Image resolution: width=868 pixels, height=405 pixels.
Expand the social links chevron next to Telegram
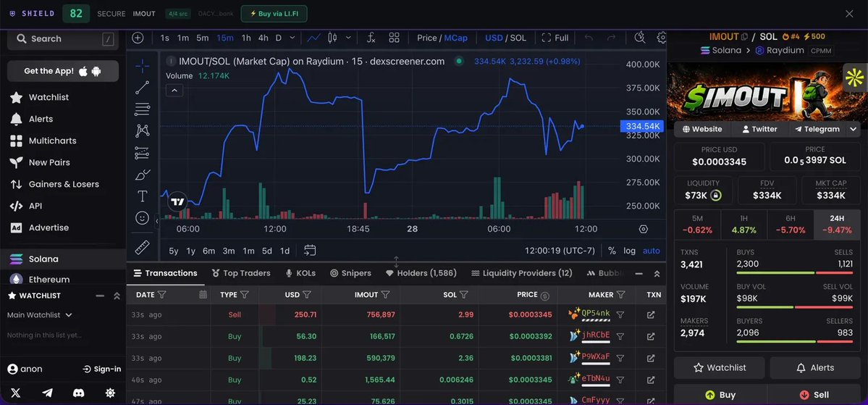853,129
